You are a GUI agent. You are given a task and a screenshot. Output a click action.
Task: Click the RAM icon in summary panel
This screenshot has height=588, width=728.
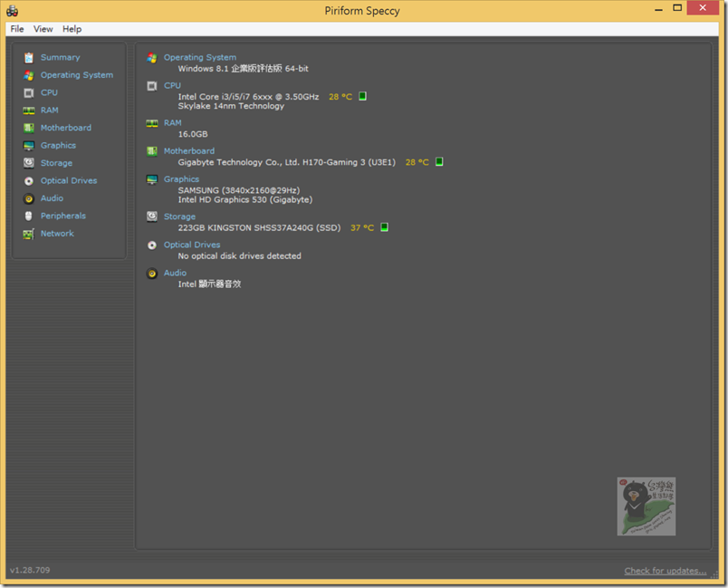tap(152, 123)
